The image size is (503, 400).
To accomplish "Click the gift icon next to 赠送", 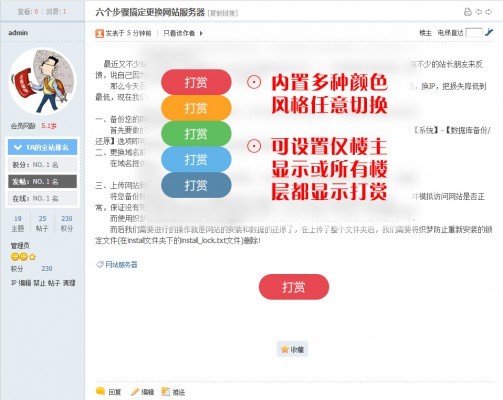I will (x=166, y=392).
